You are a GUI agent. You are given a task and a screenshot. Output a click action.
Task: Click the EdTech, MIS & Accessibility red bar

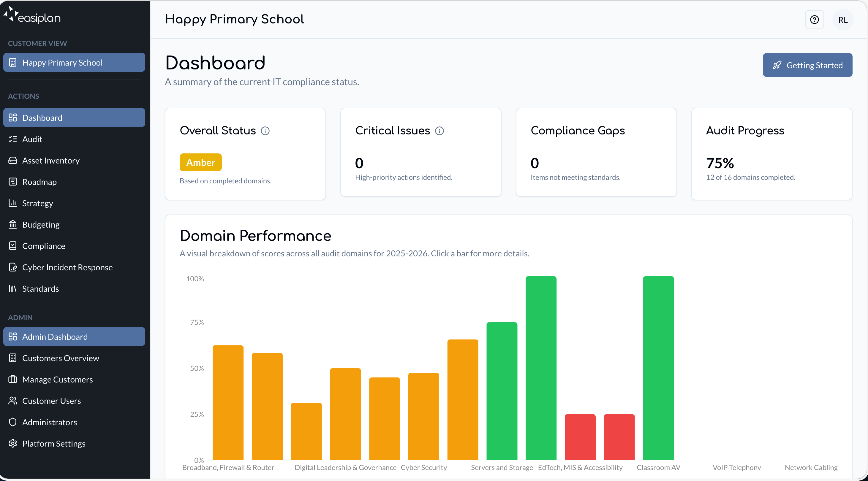tap(580, 437)
